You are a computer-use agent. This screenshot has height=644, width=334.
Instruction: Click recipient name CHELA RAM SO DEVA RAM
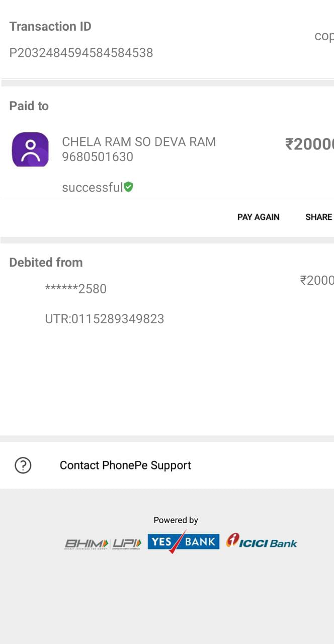pyautogui.click(x=139, y=142)
